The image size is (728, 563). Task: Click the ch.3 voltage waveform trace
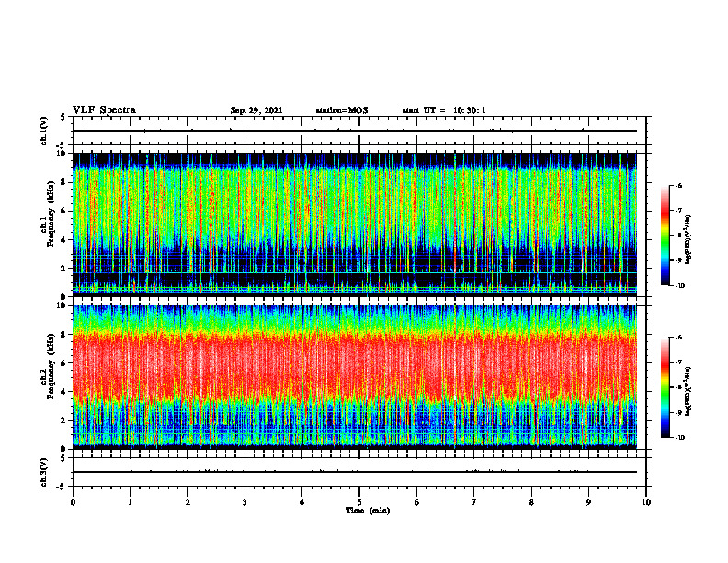(x=355, y=472)
